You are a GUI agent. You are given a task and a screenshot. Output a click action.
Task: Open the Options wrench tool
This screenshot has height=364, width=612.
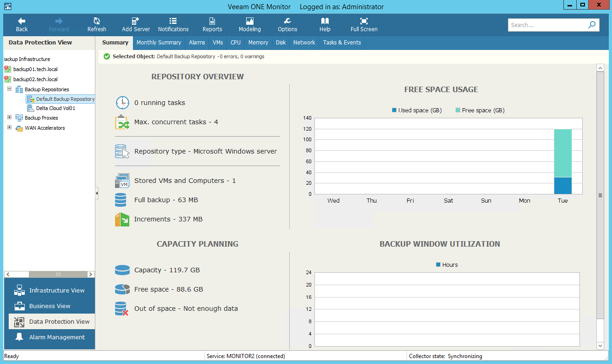pyautogui.click(x=287, y=25)
